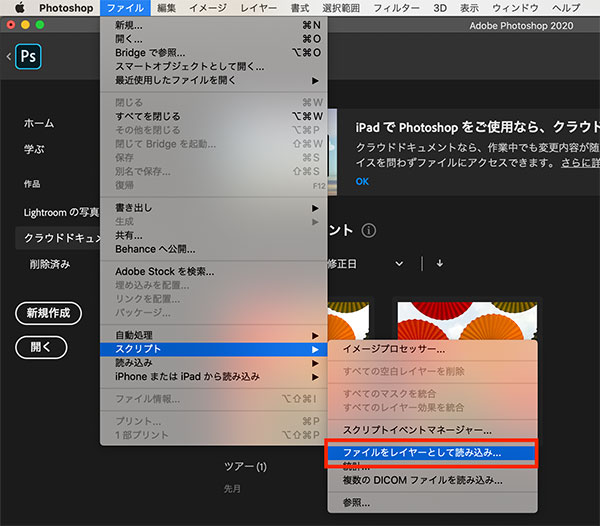Click the 開く button in the sidebar
Viewport: 600px width, 526px height.
[x=41, y=347]
